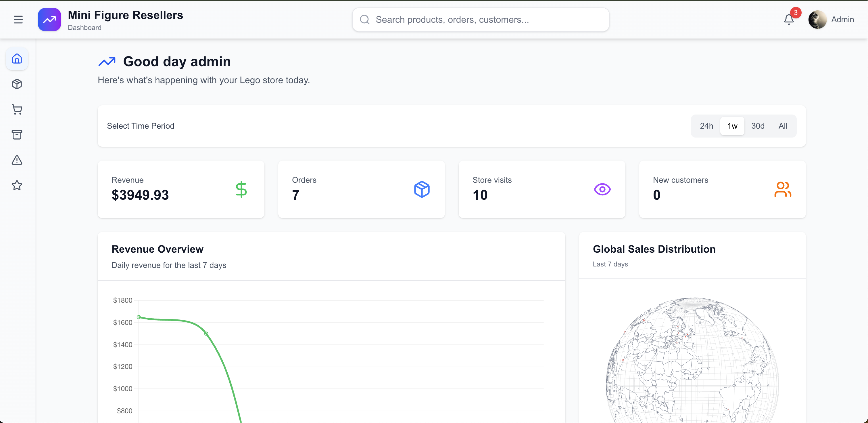The width and height of the screenshot is (868, 423).
Task: Open the Admin user menu
Action: (842, 20)
